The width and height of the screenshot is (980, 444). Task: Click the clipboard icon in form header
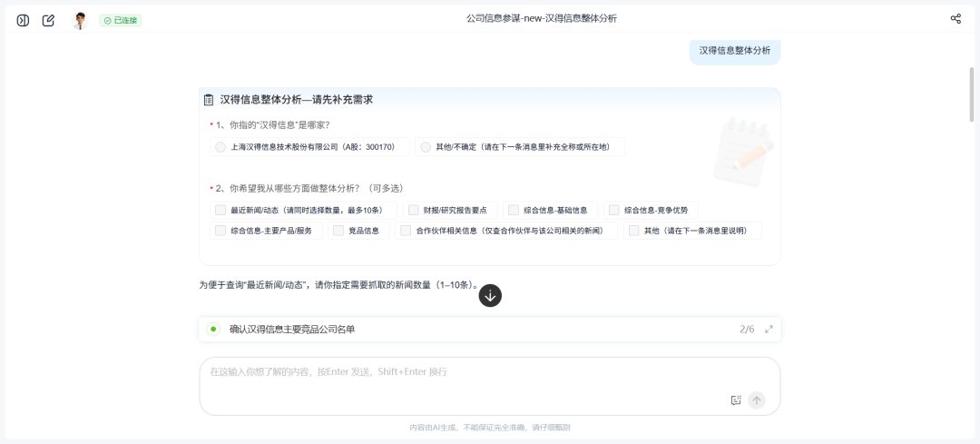[209, 100]
